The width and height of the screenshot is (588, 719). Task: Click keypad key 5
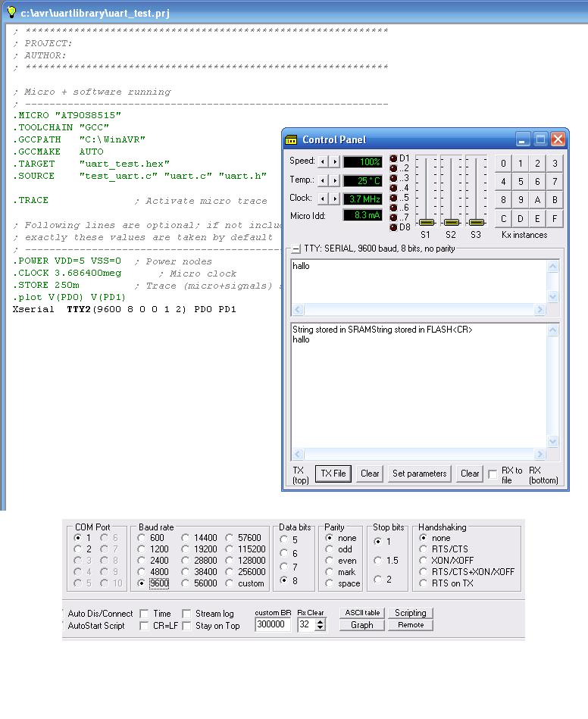(521, 182)
